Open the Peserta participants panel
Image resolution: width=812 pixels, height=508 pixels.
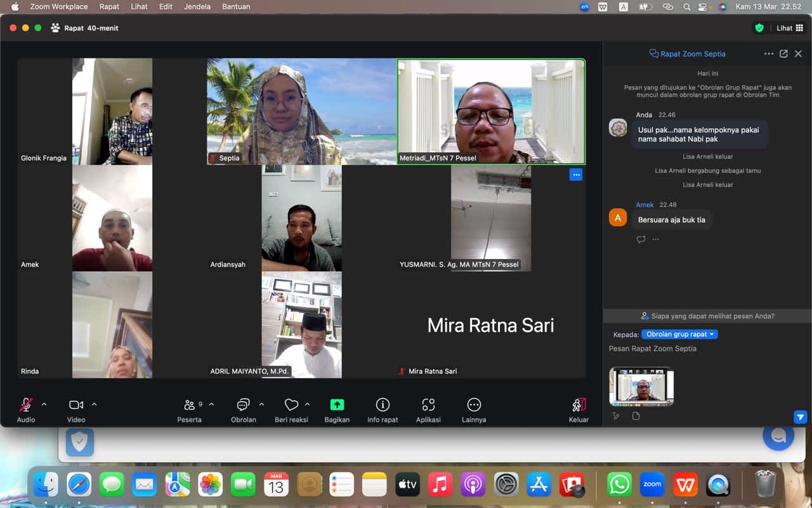(190, 410)
